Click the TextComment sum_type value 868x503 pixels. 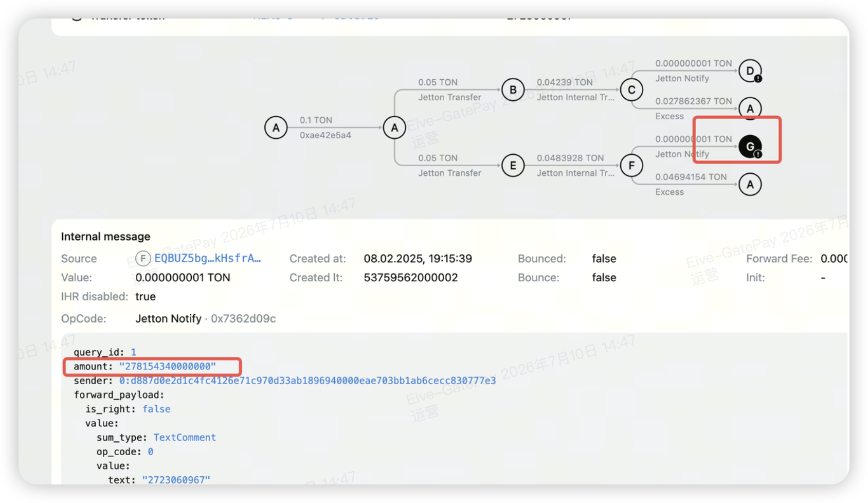tap(185, 437)
